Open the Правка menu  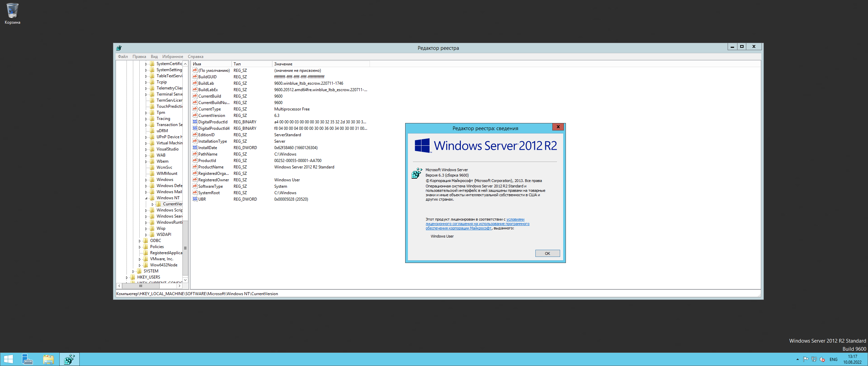click(x=139, y=57)
